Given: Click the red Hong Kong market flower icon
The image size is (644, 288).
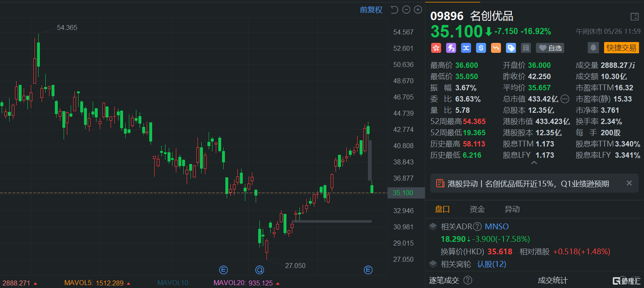Looking at the screenshot, I should 436,48.
